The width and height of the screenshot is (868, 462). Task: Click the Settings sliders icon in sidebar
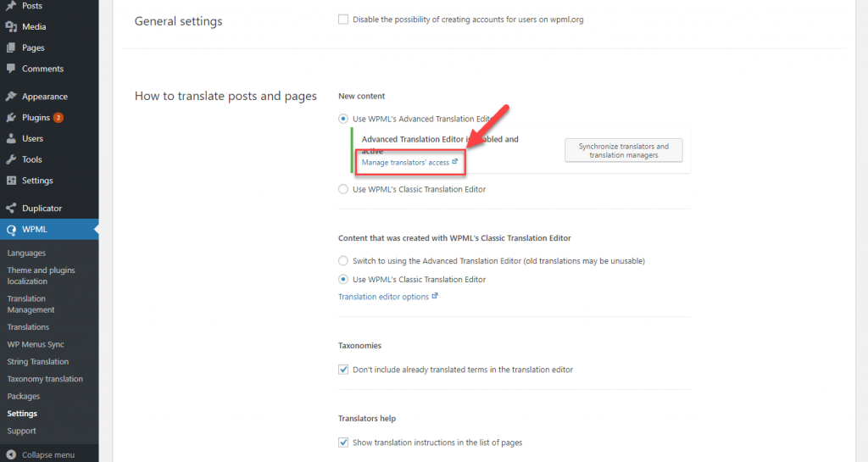pyautogui.click(x=11, y=181)
